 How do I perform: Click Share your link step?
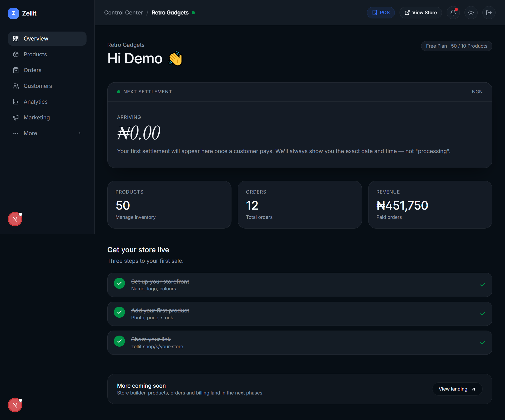(x=300, y=343)
